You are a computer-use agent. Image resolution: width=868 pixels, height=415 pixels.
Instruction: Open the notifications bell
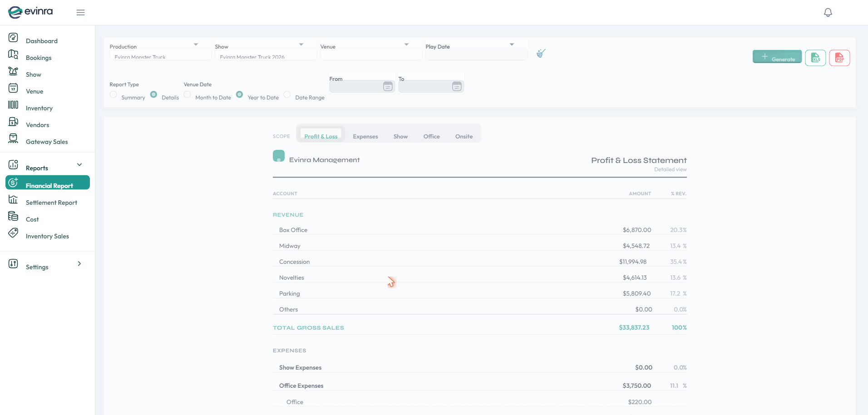click(x=828, y=12)
